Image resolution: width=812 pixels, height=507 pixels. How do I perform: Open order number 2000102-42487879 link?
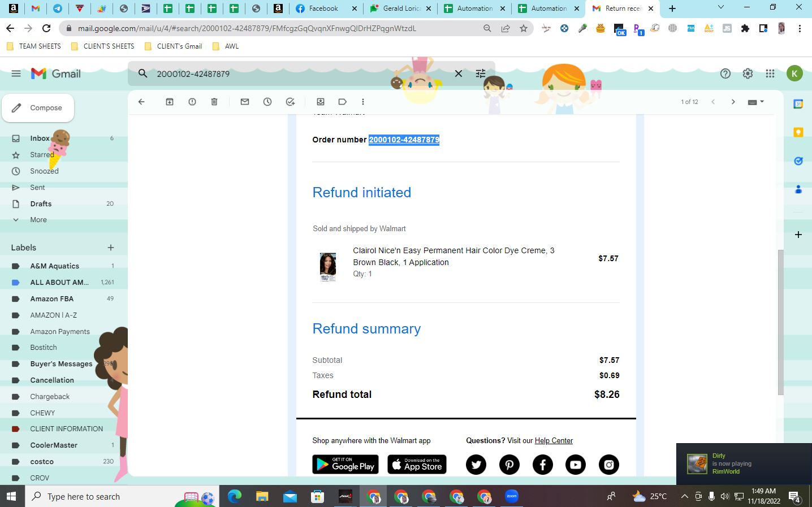tap(404, 140)
